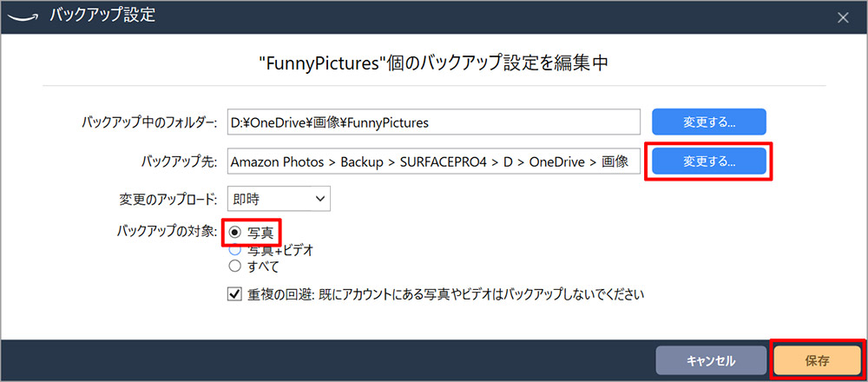The width and height of the screenshot is (868, 382).
Task: Toggle the 重複の回避 checkbox
Action: tap(234, 294)
